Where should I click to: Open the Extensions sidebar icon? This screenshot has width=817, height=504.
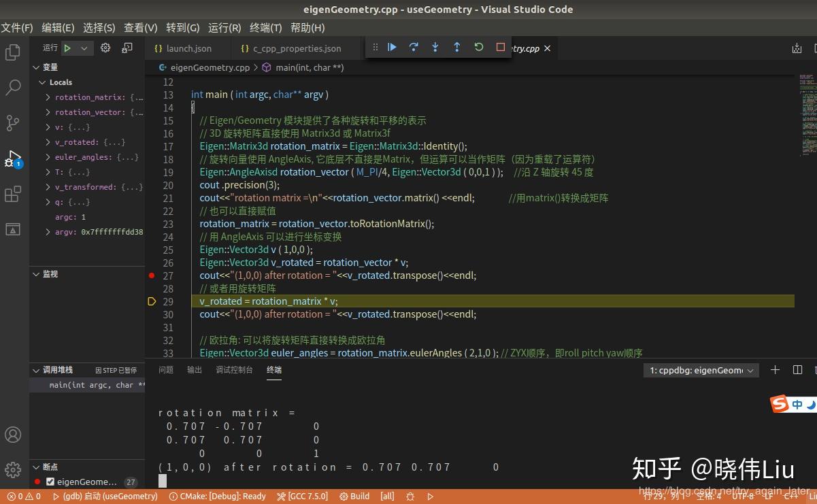[14, 194]
